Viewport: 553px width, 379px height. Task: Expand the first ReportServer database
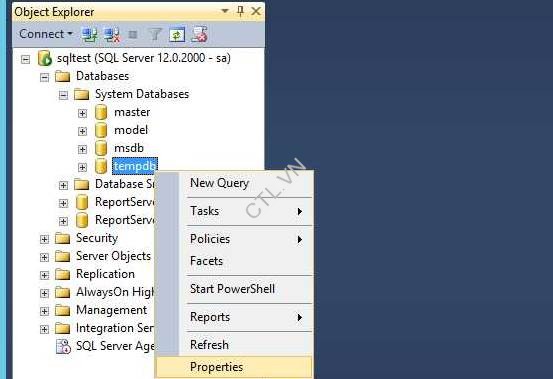tap(63, 203)
